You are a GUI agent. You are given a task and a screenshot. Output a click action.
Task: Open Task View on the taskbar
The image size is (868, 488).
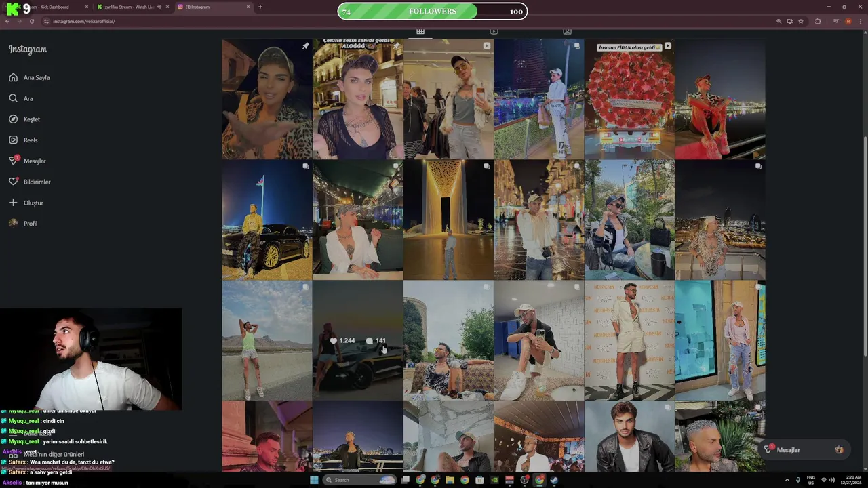pos(406,480)
